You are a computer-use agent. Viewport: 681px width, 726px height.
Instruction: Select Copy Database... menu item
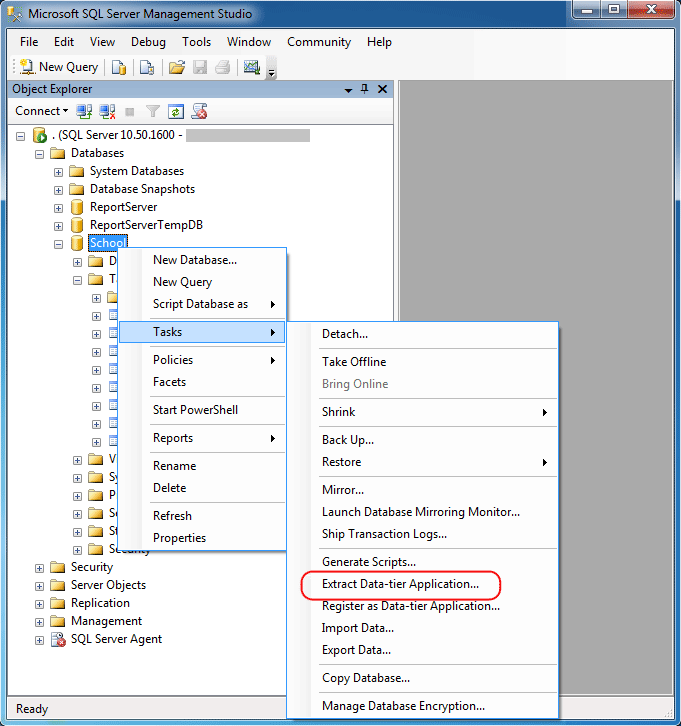click(423, 678)
